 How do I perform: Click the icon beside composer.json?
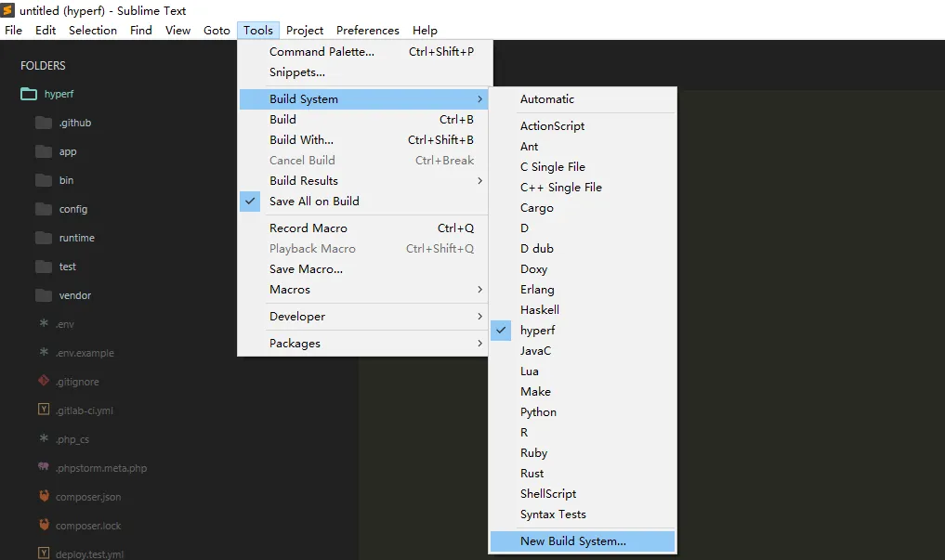[x=44, y=496]
